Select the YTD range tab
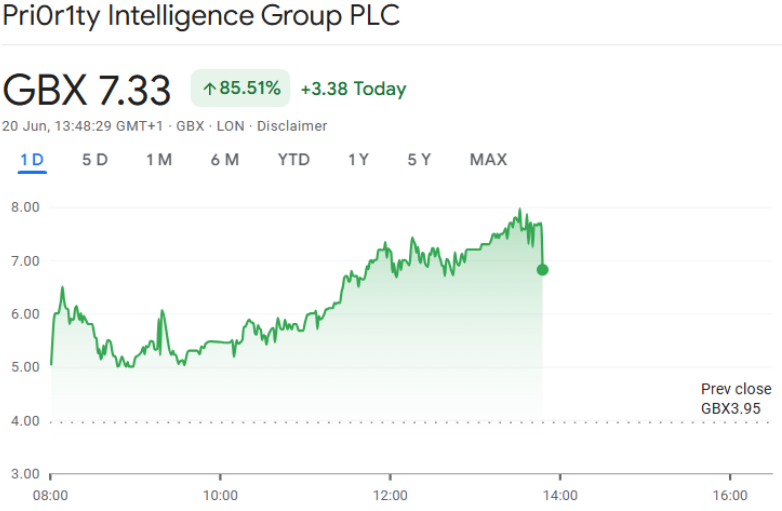The image size is (782, 511). (x=293, y=160)
